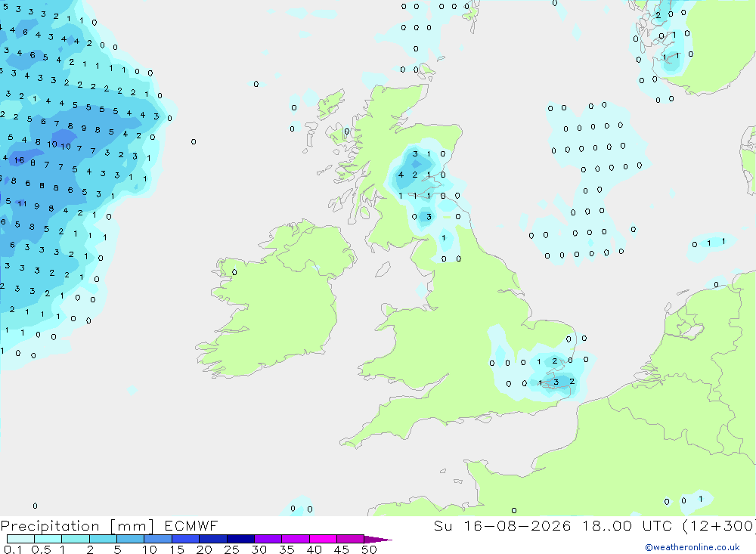Click the '2' value over Norway's coast
756x554 pixels.
pyautogui.click(x=658, y=15)
